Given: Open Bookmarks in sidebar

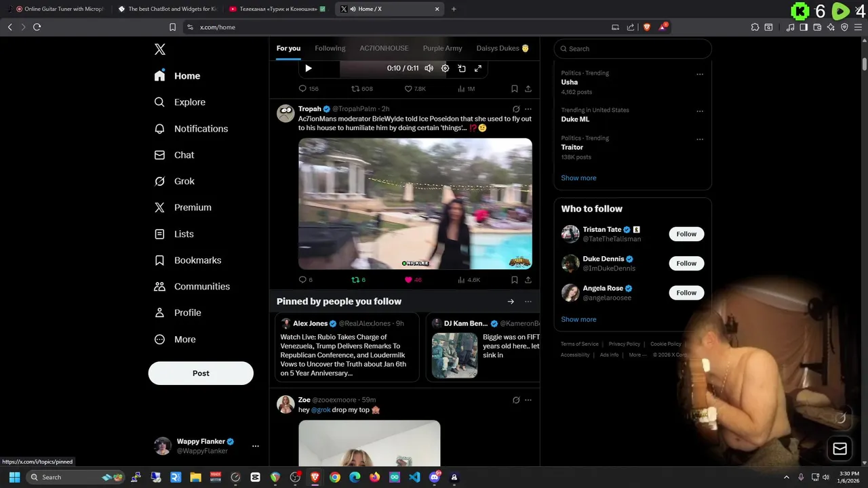Looking at the screenshot, I should click(188, 260).
